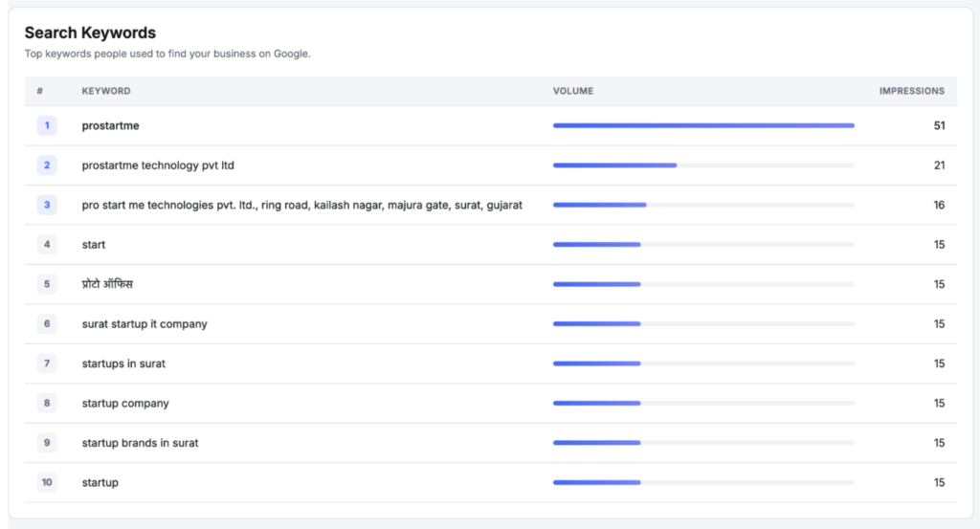Select 'prostartme technology pvt ltd' keyword
980x529 pixels.
pos(158,165)
